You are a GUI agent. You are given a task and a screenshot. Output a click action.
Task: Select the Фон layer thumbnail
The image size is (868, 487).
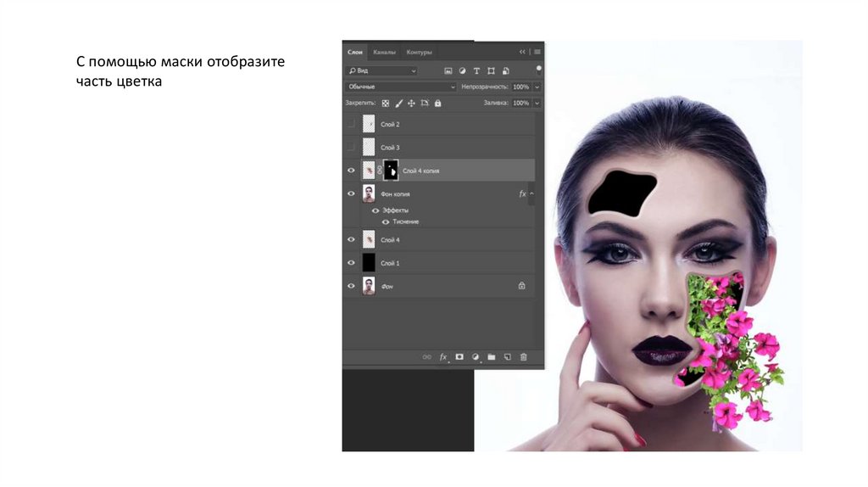pyautogui.click(x=369, y=287)
